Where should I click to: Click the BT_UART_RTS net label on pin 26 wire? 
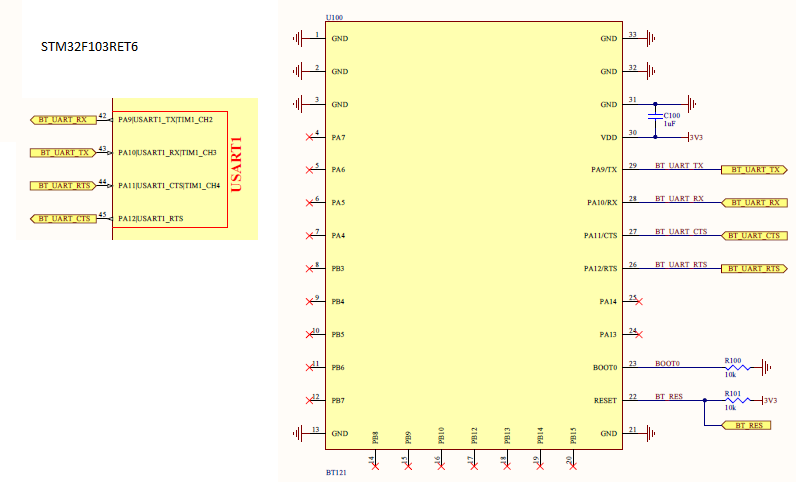tap(681, 265)
